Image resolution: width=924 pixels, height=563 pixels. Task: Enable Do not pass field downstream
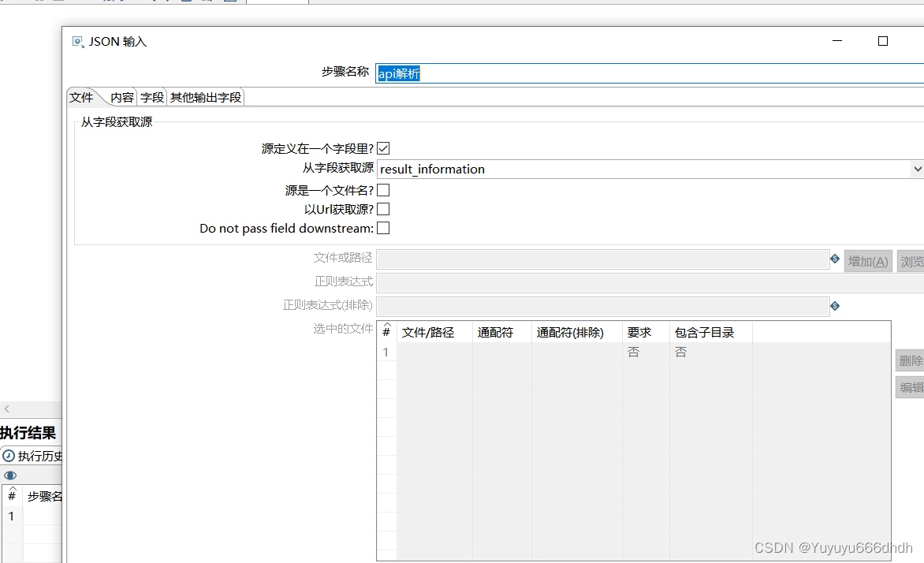click(x=383, y=228)
